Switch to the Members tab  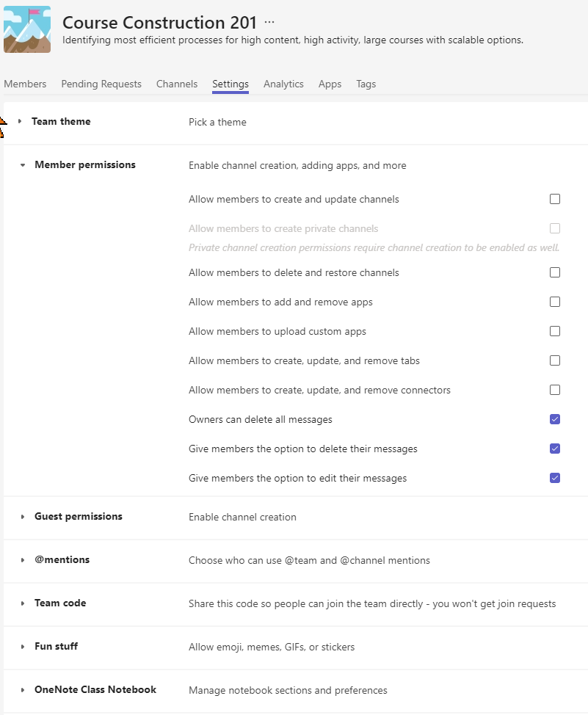point(25,84)
